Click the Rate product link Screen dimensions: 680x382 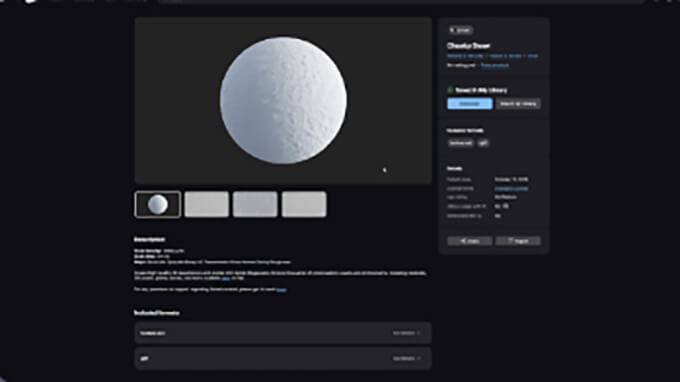(x=494, y=65)
